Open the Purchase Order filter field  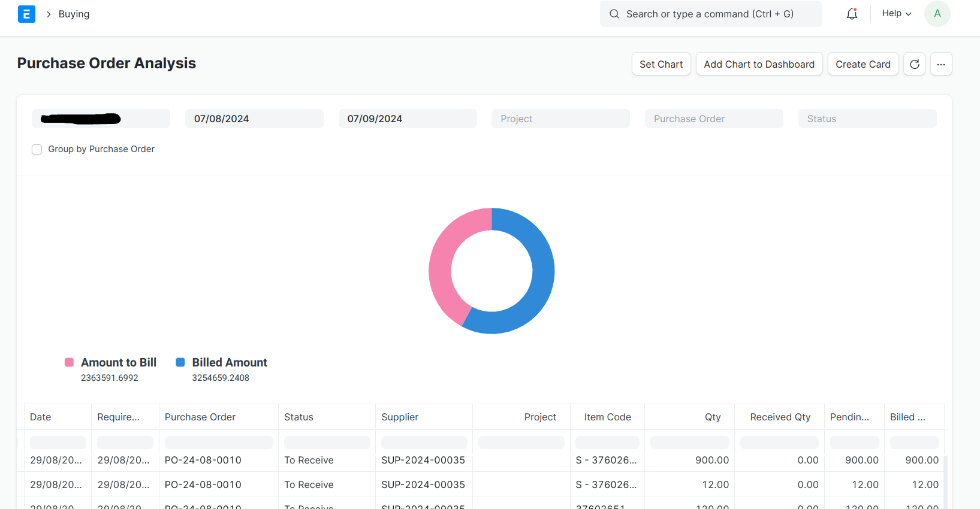[714, 119]
